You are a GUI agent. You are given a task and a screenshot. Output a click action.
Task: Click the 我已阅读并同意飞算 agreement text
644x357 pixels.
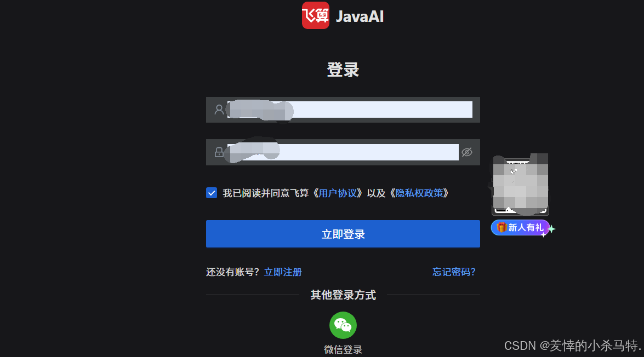pyautogui.click(x=266, y=193)
